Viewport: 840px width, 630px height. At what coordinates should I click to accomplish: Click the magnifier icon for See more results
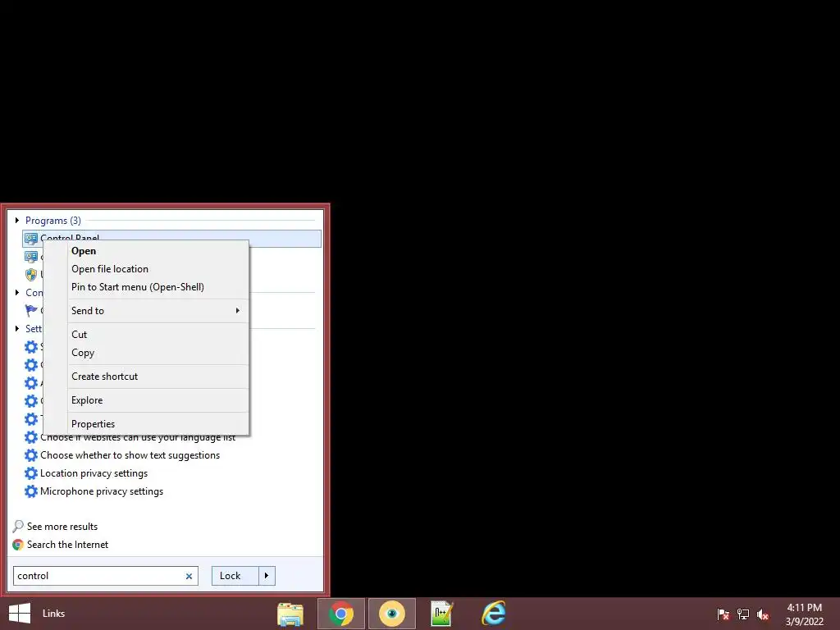click(x=18, y=526)
